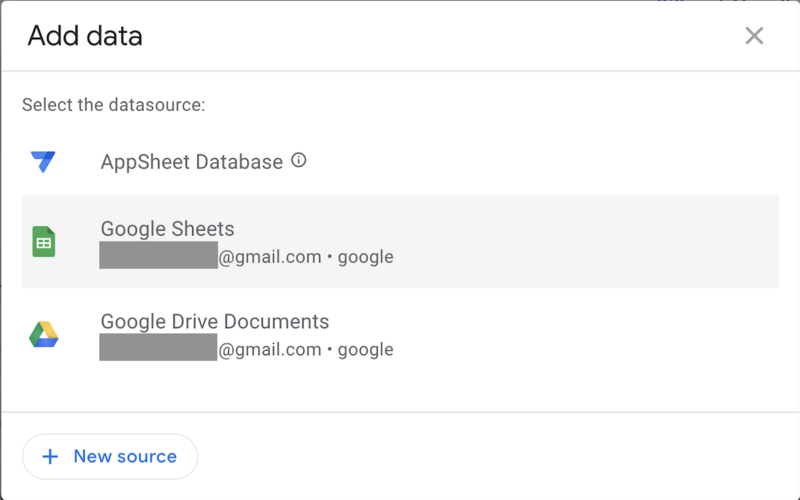Screen dimensions: 800x500
Task: Click the gmail.com account under Google Sheets
Action: [x=270, y=256]
